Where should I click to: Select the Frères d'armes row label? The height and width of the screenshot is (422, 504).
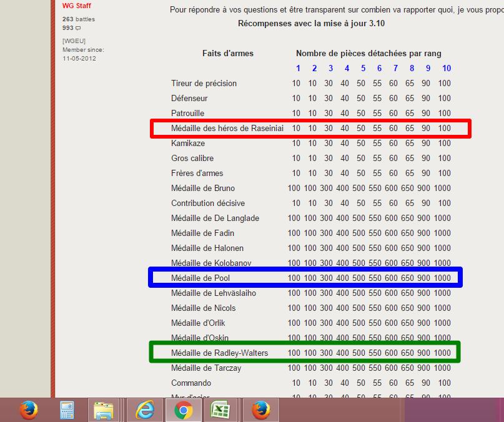pyautogui.click(x=197, y=174)
